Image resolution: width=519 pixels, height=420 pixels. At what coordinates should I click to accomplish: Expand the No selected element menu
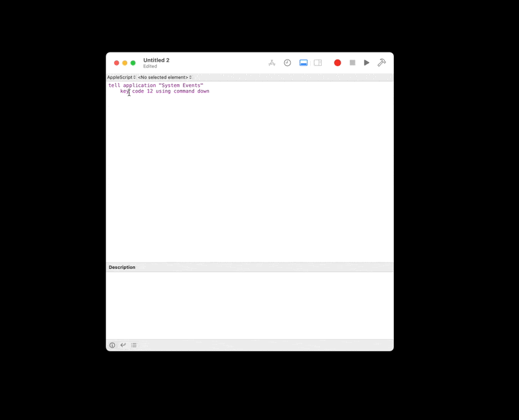coord(164,77)
